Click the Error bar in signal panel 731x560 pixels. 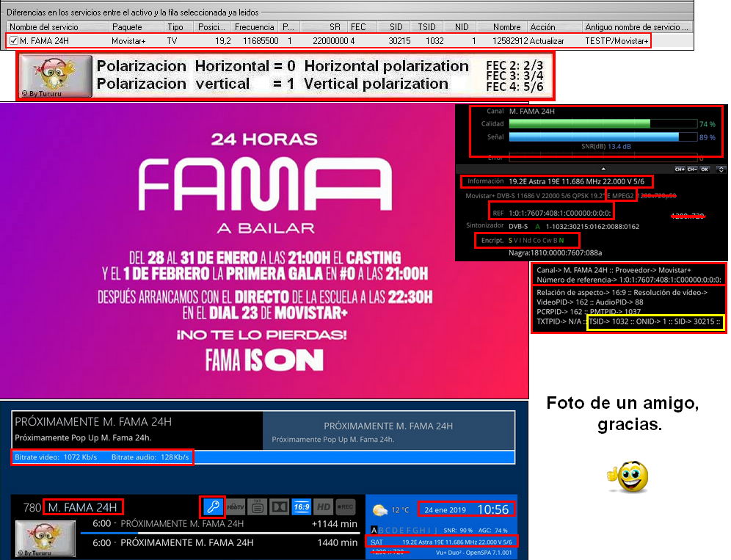click(603, 158)
